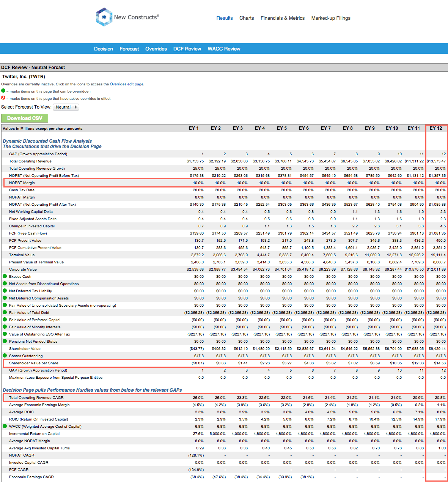Click the Twitter, Inc. (TWTR) heading

(24, 77)
